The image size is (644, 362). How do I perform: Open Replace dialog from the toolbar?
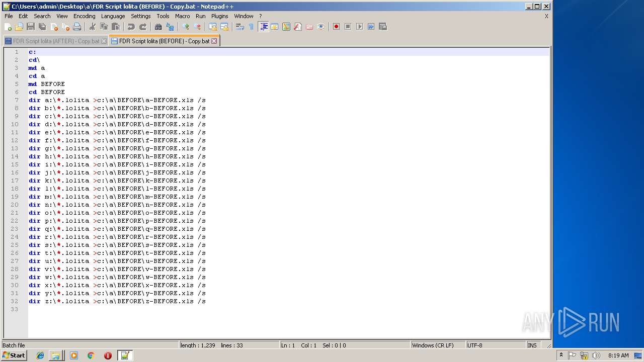pyautogui.click(x=170, y=27)
